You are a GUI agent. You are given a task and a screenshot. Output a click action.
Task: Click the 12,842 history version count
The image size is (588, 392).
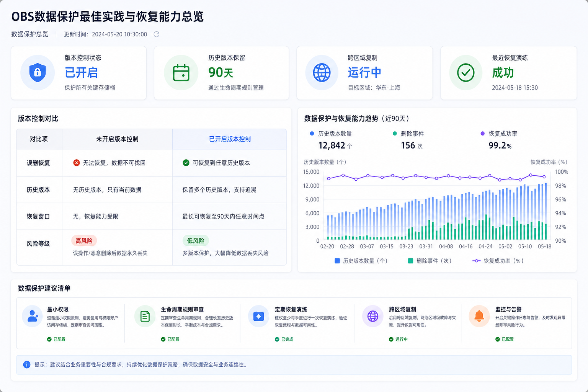tap(332, 145)
